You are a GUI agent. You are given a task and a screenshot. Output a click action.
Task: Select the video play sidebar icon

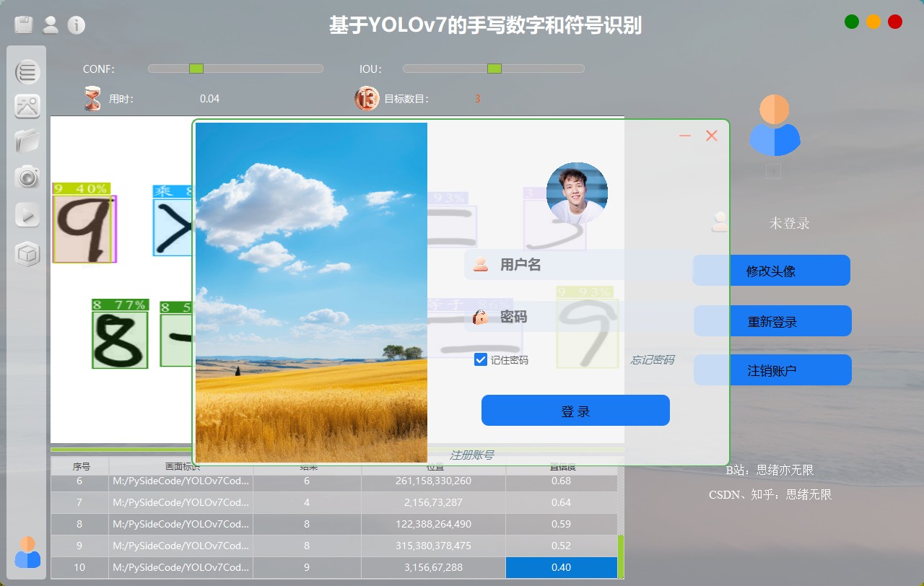[x=27, y=215]
